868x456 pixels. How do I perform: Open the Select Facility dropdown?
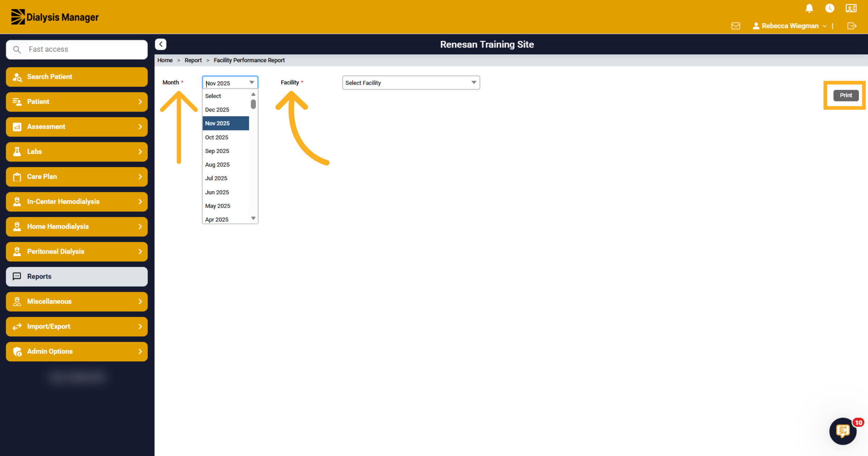click(x=411, y=83)
